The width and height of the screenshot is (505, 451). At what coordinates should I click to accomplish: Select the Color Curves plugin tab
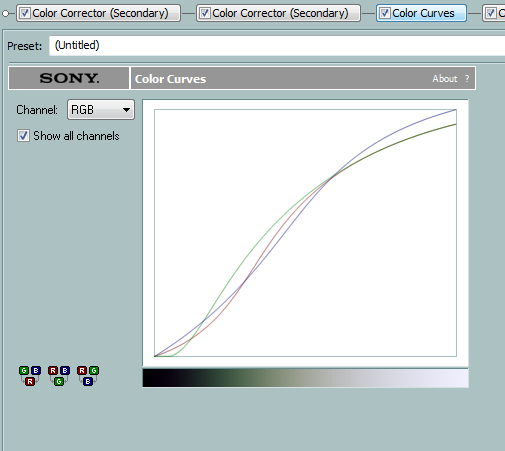click(x=421, y=13)
